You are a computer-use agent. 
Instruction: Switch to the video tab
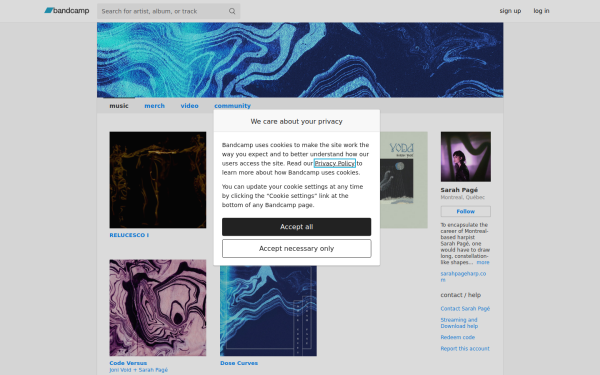click(189, 106)
